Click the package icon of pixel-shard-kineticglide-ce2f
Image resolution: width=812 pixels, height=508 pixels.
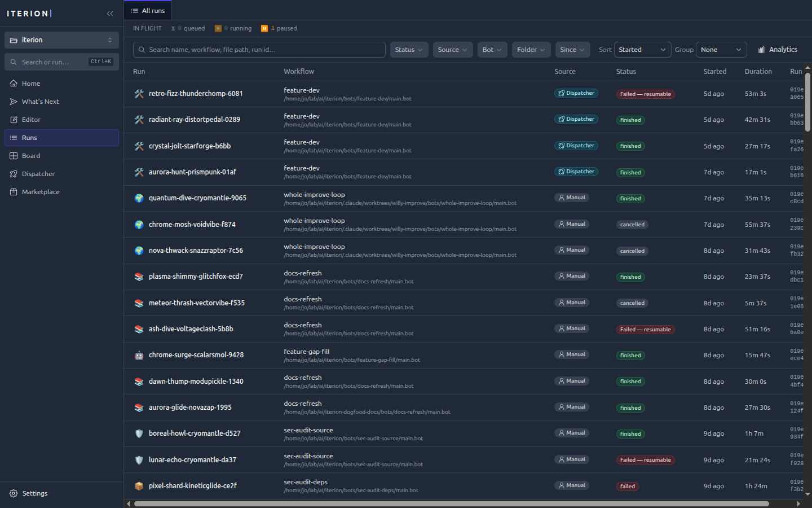click(x=139, y=486)
